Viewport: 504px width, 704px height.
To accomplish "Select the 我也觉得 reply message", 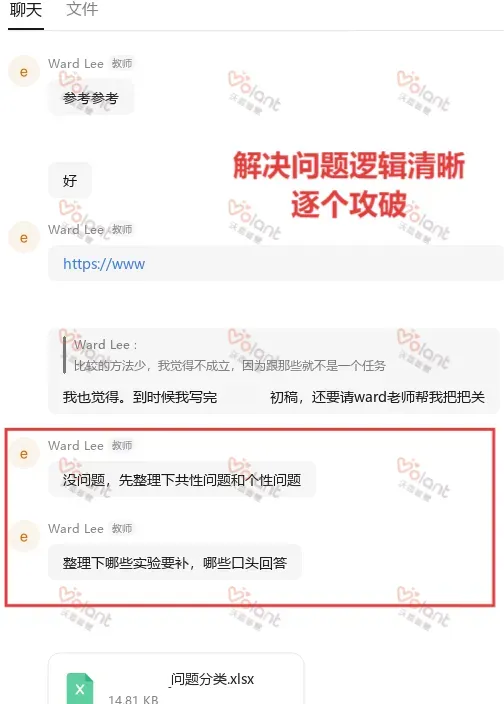I will tap(274, 397).
